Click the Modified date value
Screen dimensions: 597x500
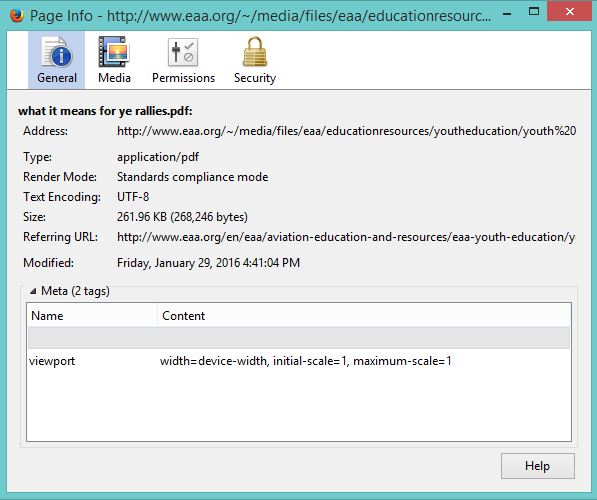(x=208, y=263)
